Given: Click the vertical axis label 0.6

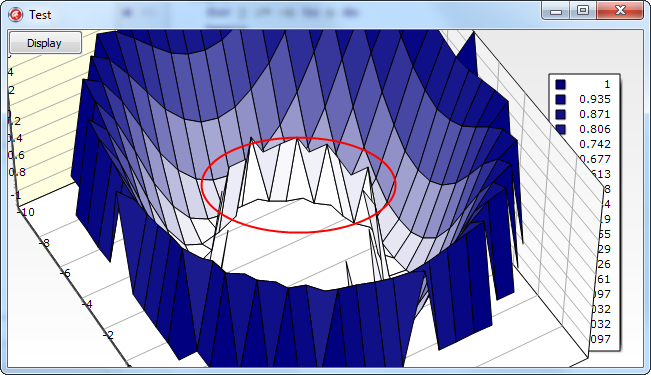Looking at the screenshot, I should [x=17, y=155].
